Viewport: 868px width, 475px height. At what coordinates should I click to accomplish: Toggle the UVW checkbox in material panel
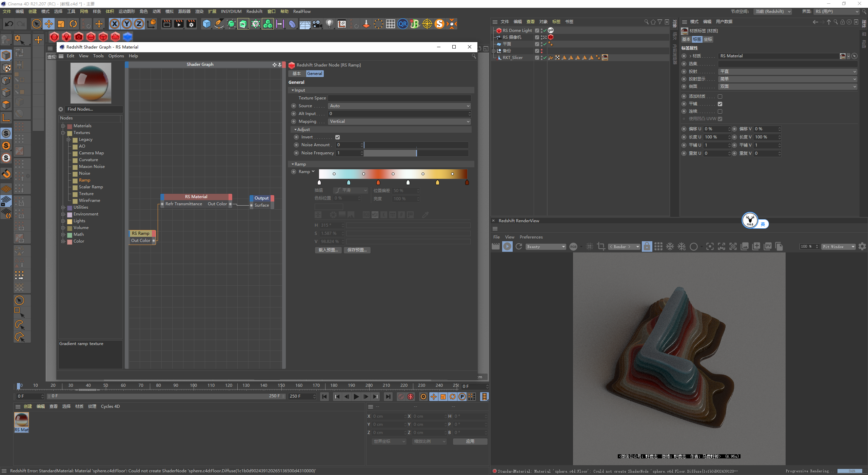(720, 120)
